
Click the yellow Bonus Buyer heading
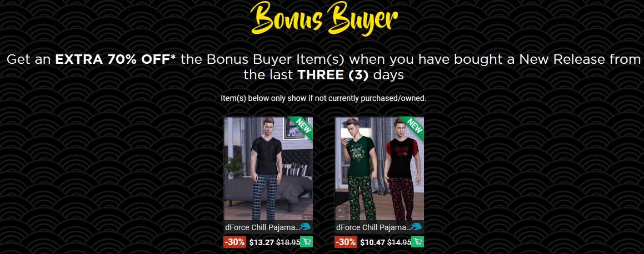click(x=324, y=18)
